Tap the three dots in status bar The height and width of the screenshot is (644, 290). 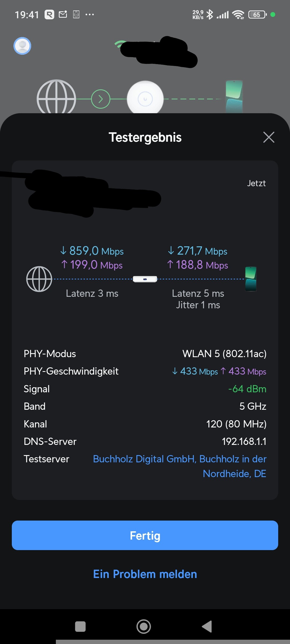(x=90, y=14)
